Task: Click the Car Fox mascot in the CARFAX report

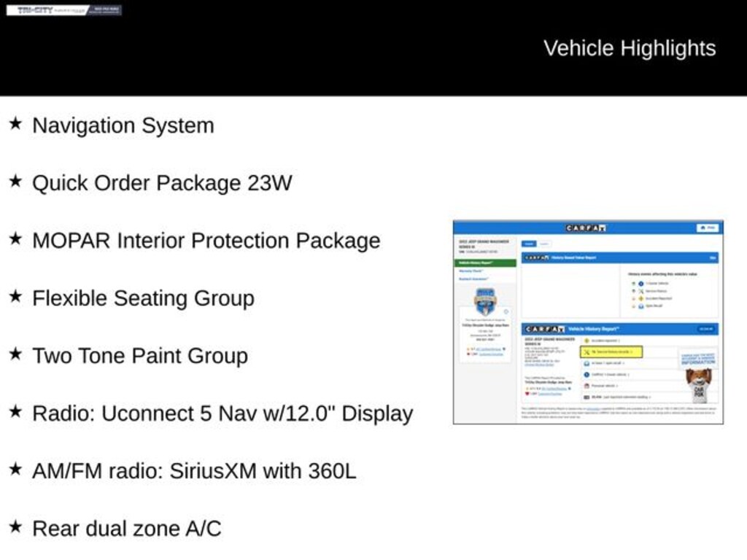Action: point(698,384)
